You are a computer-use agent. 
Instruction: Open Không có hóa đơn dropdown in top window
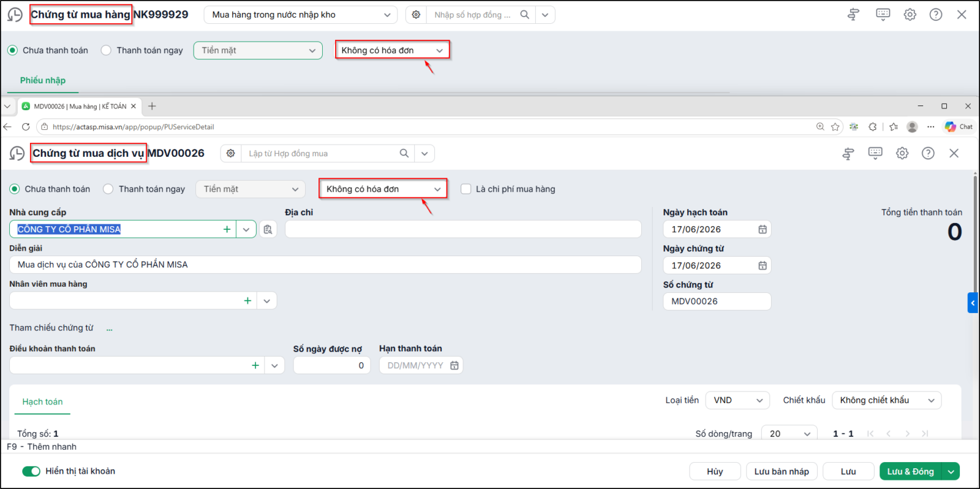pos(392,50)
